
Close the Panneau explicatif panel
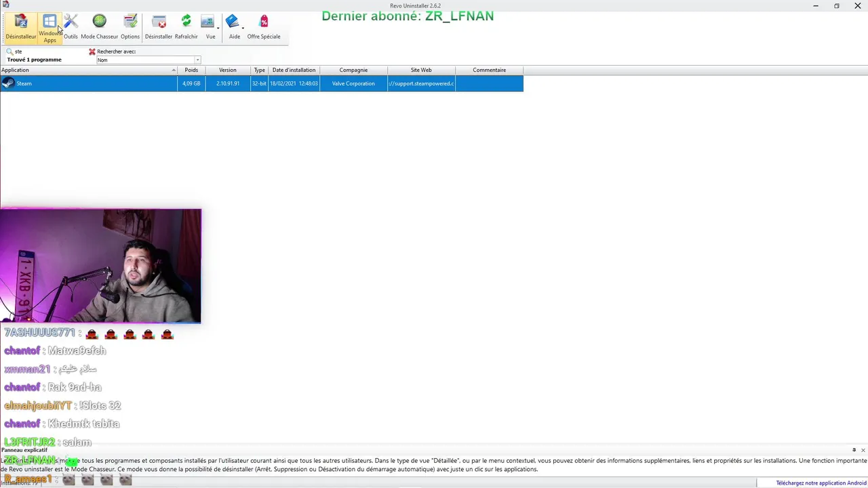click(x=863, y=450)
